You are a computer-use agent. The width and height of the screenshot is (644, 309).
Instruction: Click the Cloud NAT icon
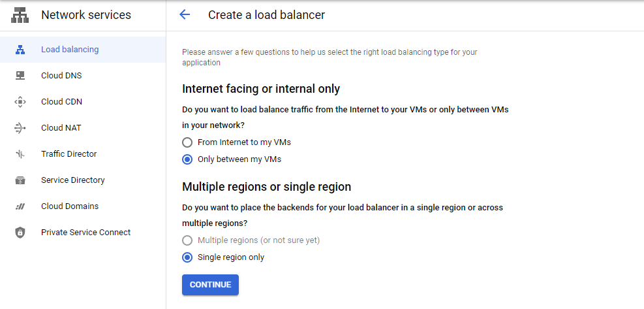[20, 128]
